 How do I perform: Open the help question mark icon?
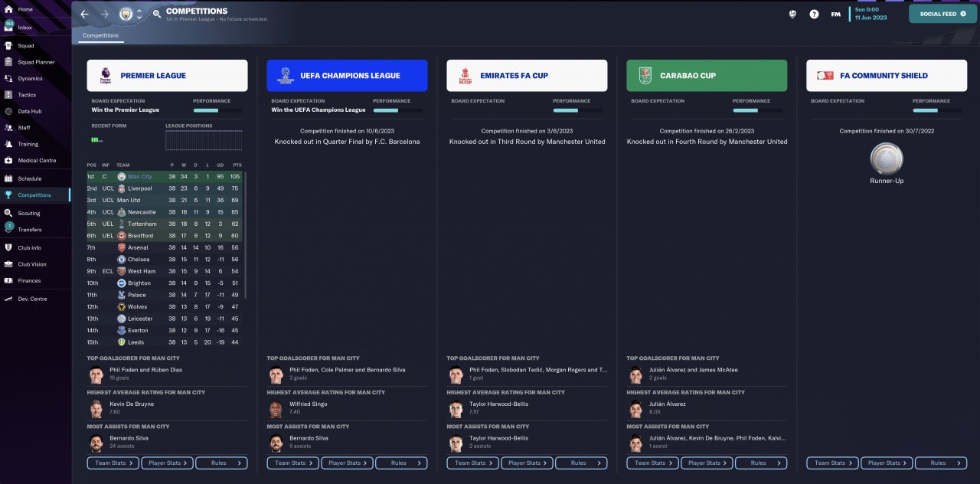click(814, 14)
